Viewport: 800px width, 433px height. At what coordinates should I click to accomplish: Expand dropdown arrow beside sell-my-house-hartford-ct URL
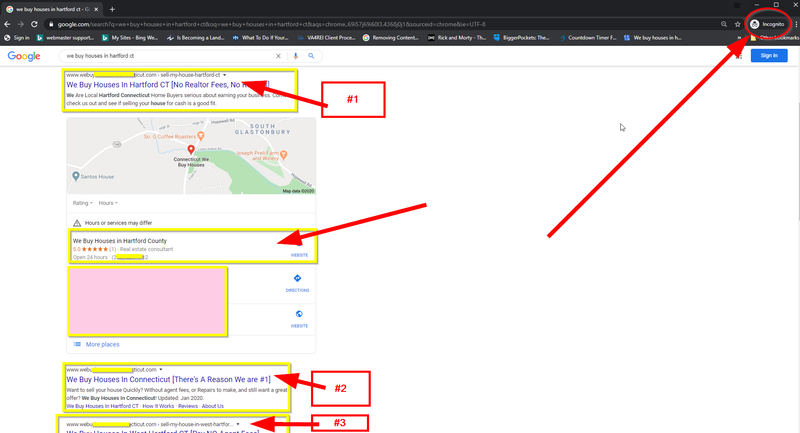click(x=224, y=75)
